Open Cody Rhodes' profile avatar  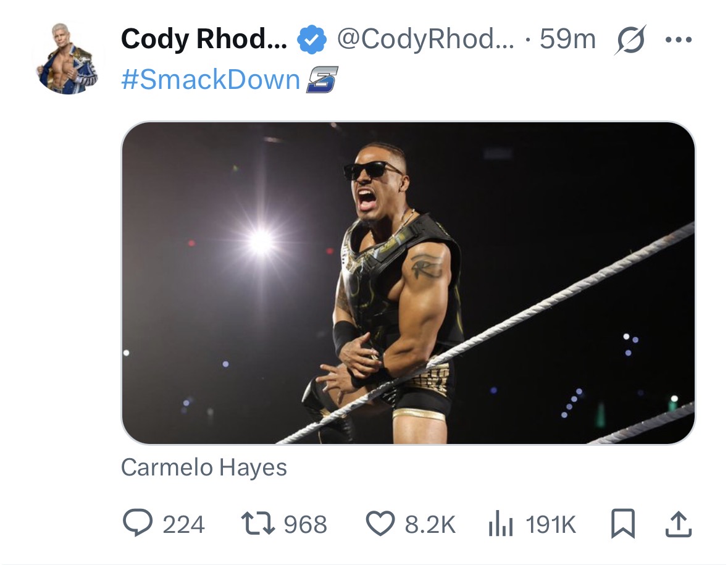click(x=69, y=59)
